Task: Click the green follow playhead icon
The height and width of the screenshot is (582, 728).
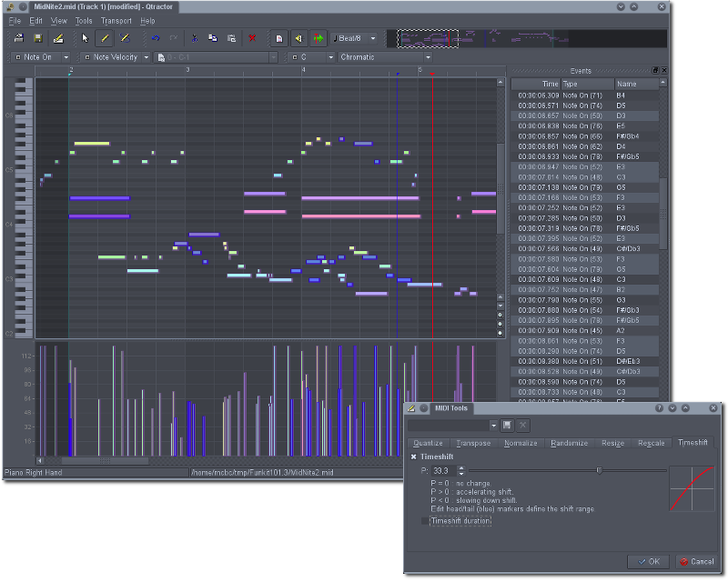Action: click(318, 38)
